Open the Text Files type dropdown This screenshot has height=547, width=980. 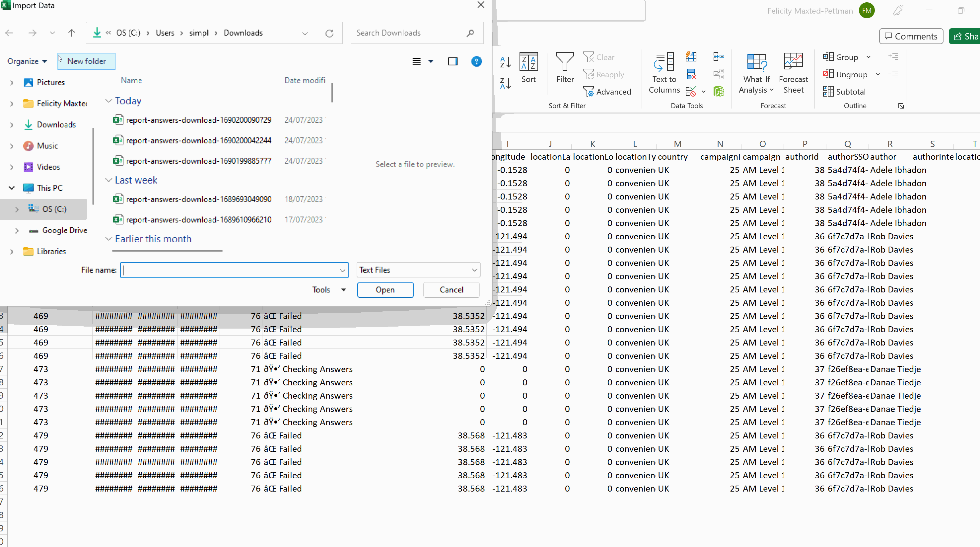418,270
